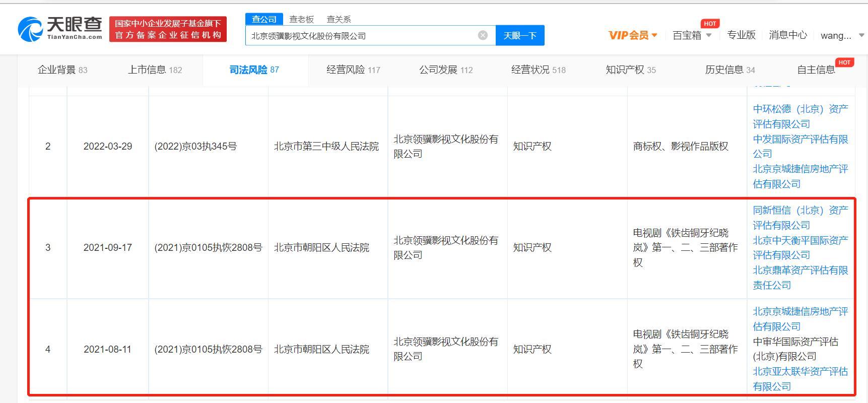
Task: Click case number (2021)京0105执恢2808号 in row 4
Action: click(208, 349)
